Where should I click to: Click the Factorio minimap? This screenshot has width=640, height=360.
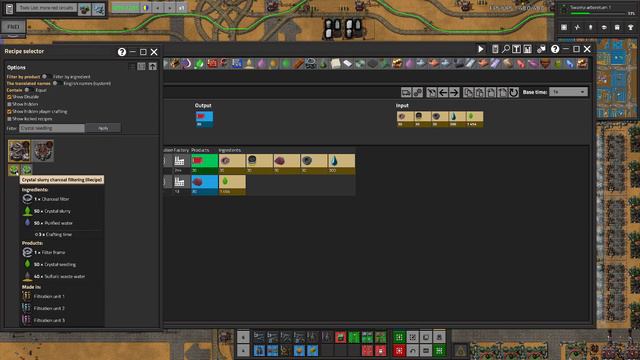point(617,78)
